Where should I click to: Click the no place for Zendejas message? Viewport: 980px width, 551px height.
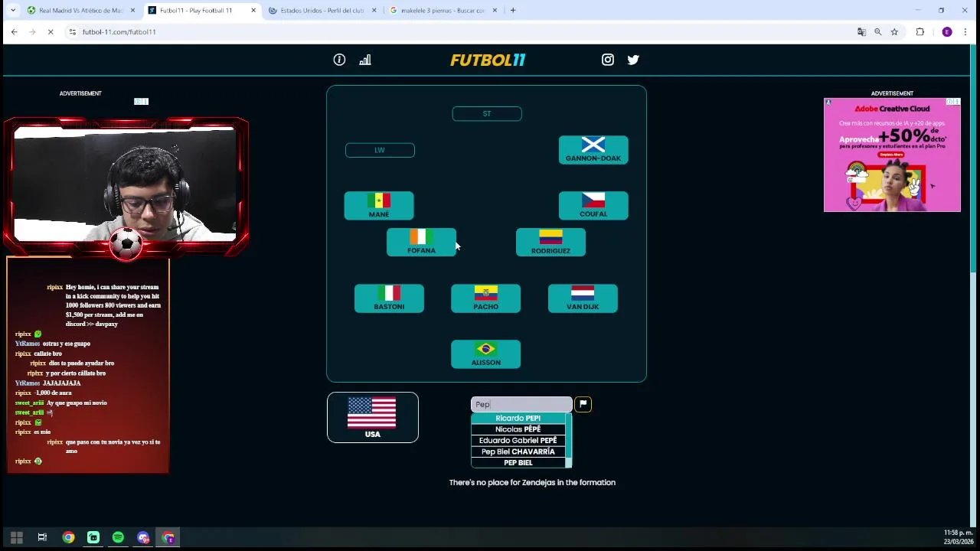[x=532, y=482]
